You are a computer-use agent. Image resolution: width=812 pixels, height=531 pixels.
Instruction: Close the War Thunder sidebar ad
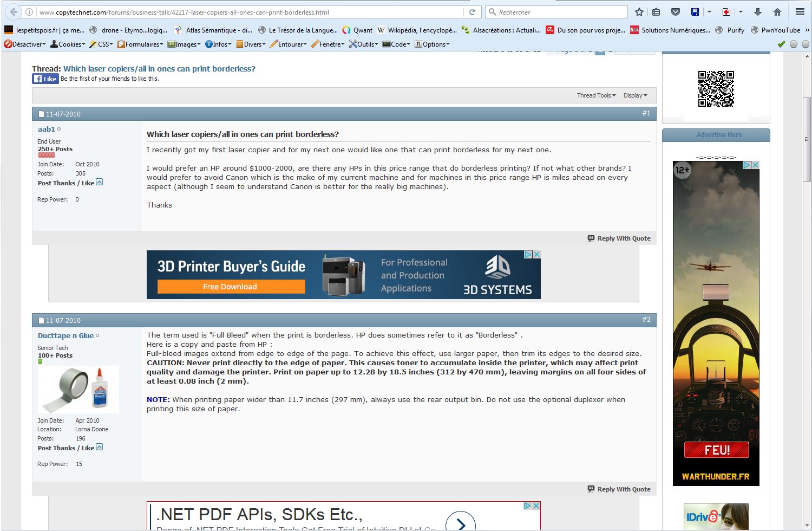[755, 165]
